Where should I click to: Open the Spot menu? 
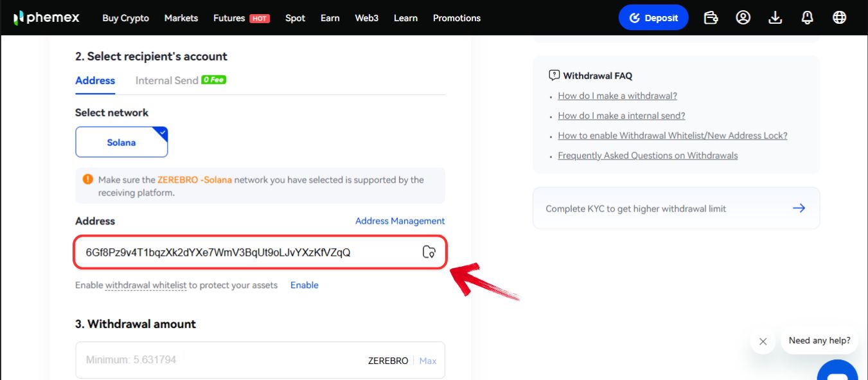coord(296,18)
